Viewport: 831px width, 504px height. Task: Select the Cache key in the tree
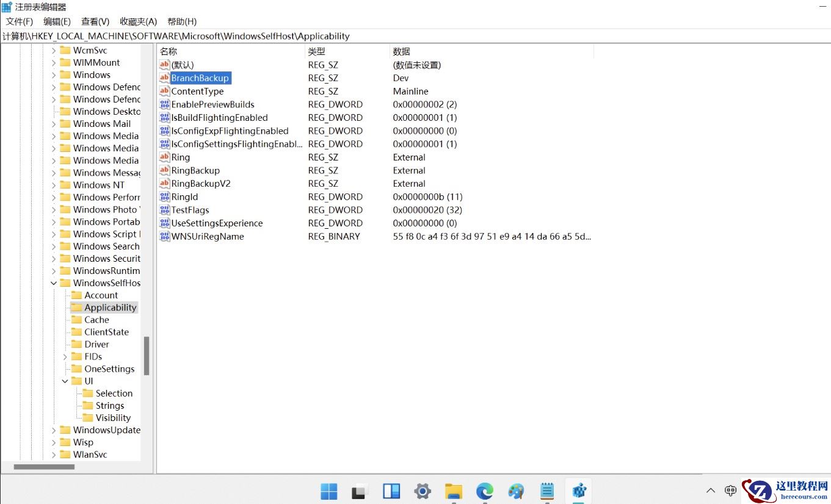(96, 320)
